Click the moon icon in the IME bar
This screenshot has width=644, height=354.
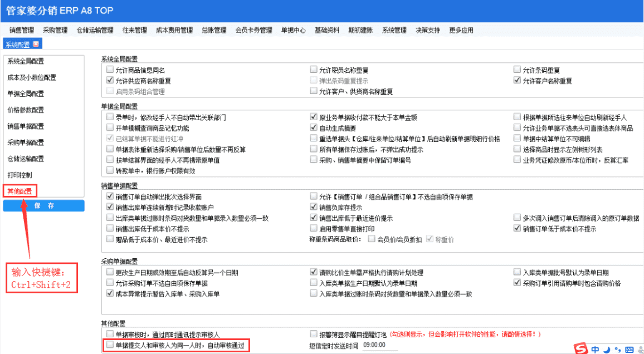coord(607,350)
